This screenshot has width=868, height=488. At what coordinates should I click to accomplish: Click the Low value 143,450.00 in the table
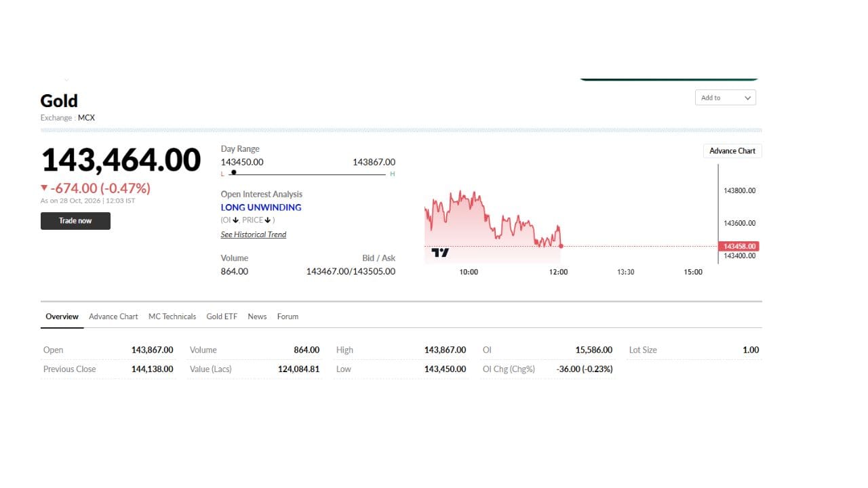pos(445,369)
